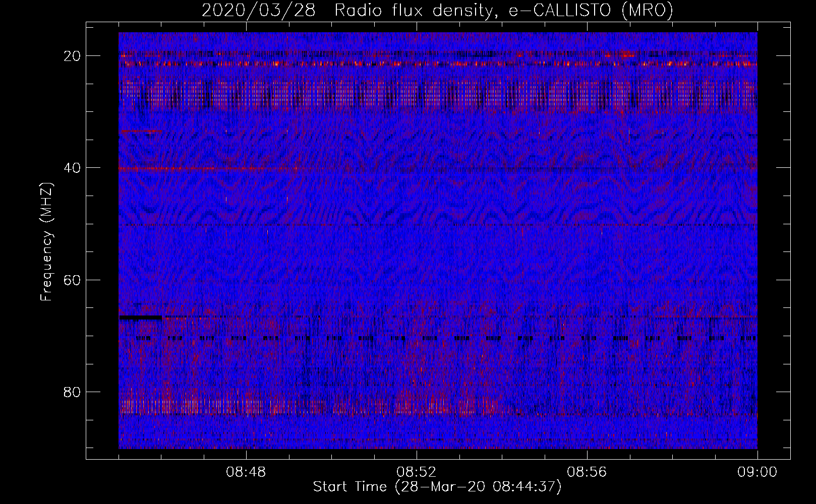Click the '20' frequency tick label
The image size is (816, 504).
tap(73, 56)
